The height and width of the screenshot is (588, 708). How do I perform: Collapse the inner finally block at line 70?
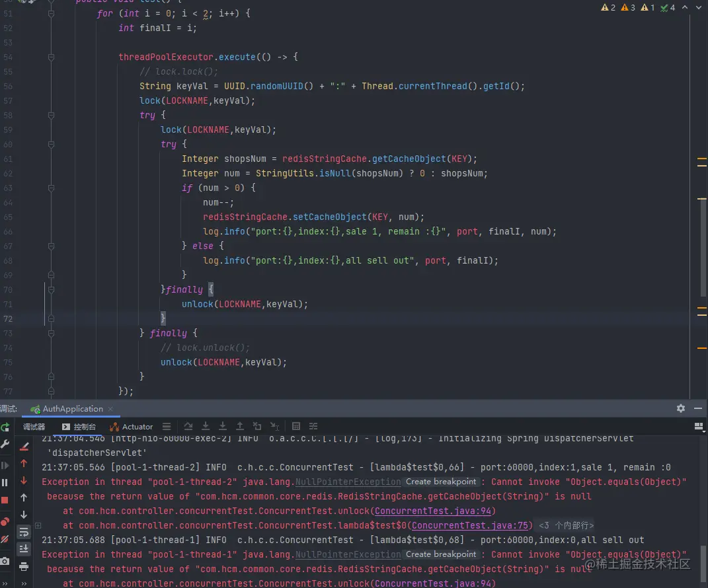pyautogui.click(x=51, y=290)
